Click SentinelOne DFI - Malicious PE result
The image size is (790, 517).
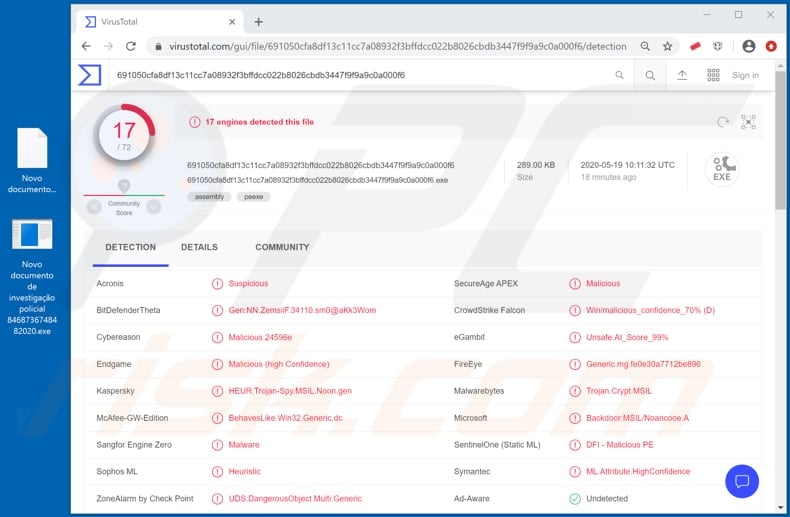(x=620, y=444)
